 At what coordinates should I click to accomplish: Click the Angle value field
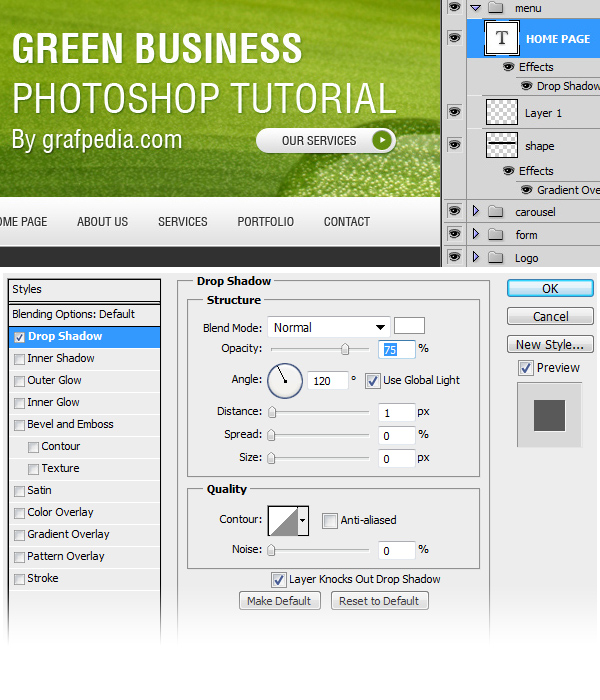pos(327,381)
